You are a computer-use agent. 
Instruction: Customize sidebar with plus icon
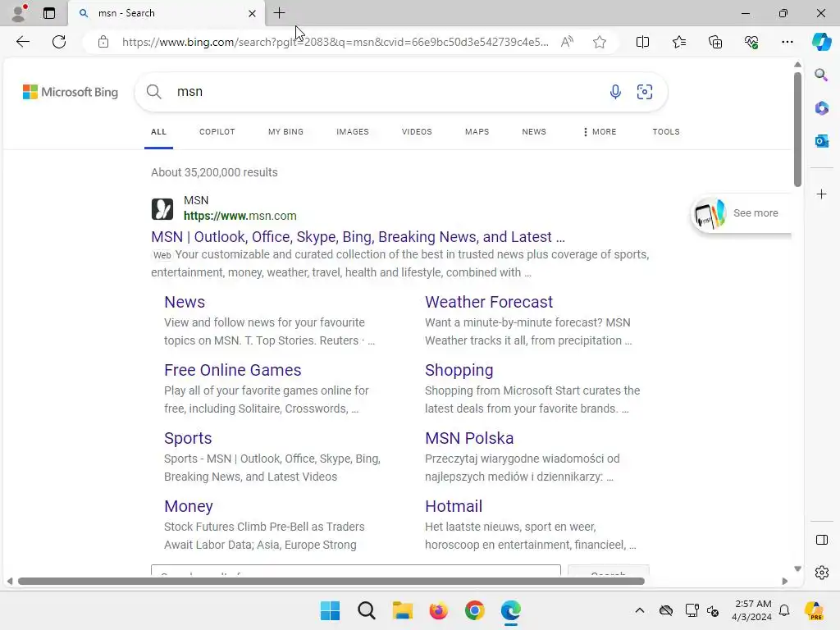coord(821,194)
